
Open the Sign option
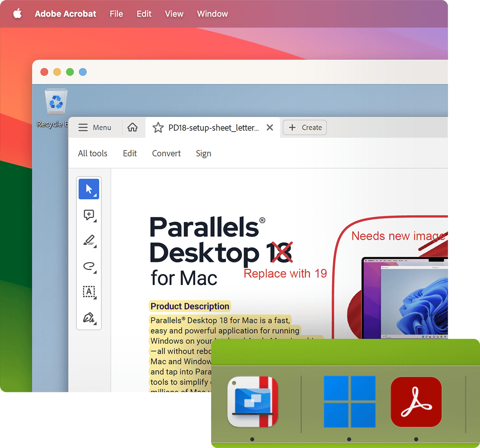[x=204, y=153]
